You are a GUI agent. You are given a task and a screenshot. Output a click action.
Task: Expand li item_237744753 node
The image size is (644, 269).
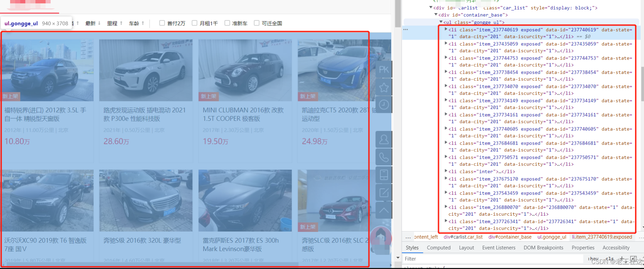[446, 58]
